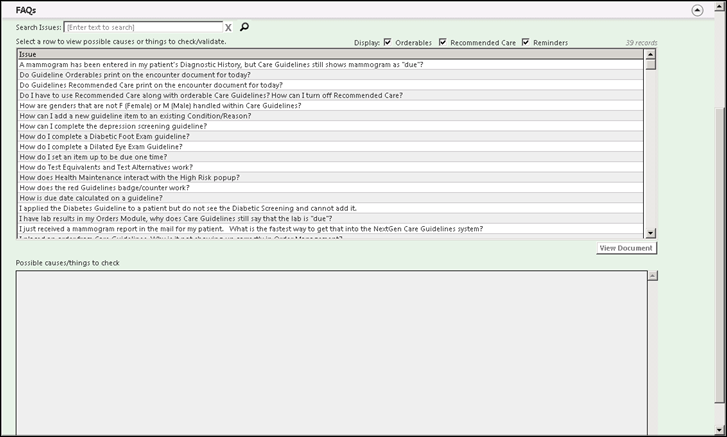Uncheck the Reminders display checkbox
727x437 pixels.
pyautogui.click(x=525, y=42)
